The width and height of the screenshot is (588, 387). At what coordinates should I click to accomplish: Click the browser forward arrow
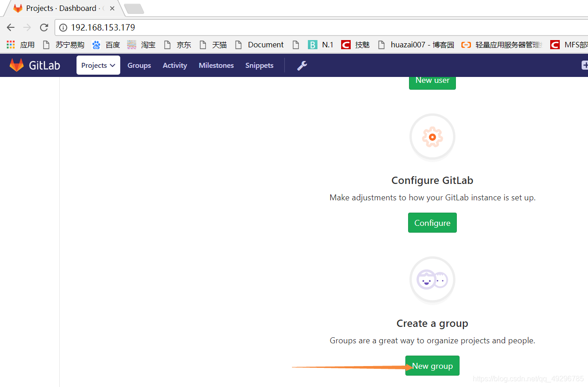[x=27, y=27]
